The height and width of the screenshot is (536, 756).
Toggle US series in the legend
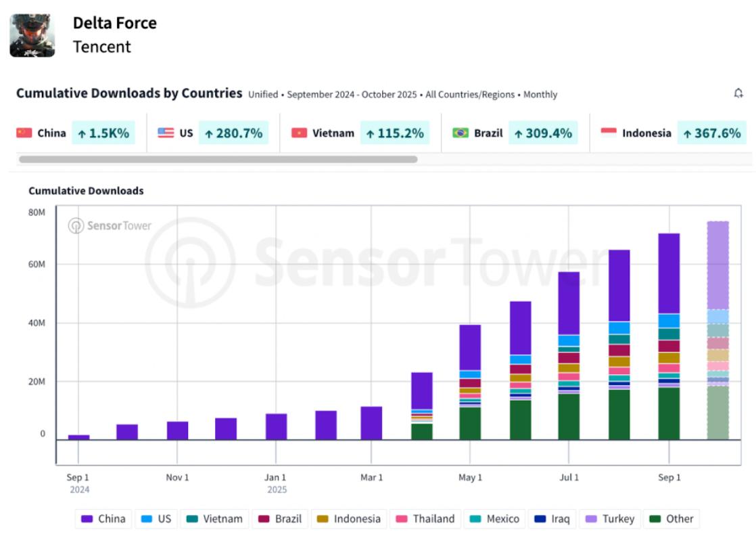pyautogui.click(x=156, y=518)
